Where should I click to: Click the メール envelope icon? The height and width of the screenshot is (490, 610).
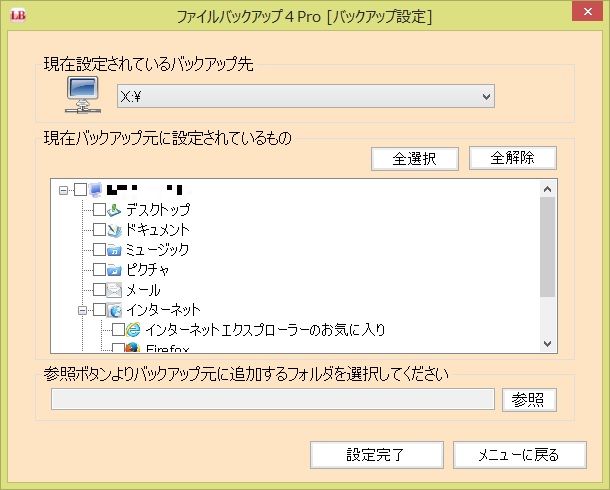click(114, 290)
